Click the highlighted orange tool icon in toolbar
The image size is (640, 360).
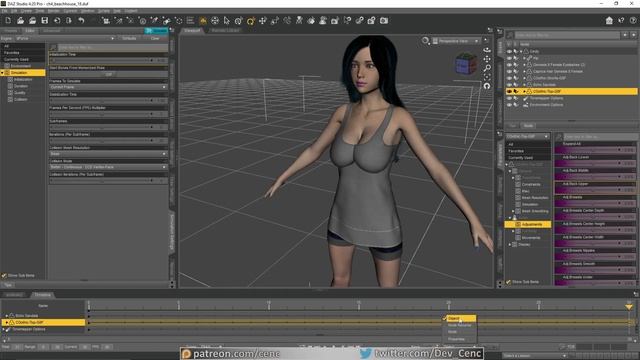pos(203,20)
